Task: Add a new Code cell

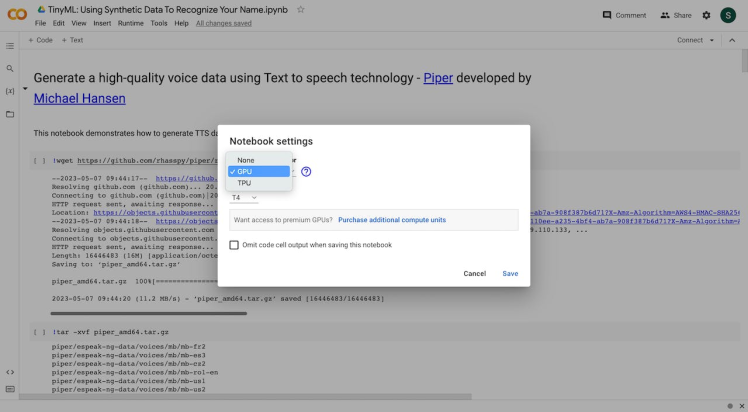Action: pyautogui.click(x=40, y=41)
